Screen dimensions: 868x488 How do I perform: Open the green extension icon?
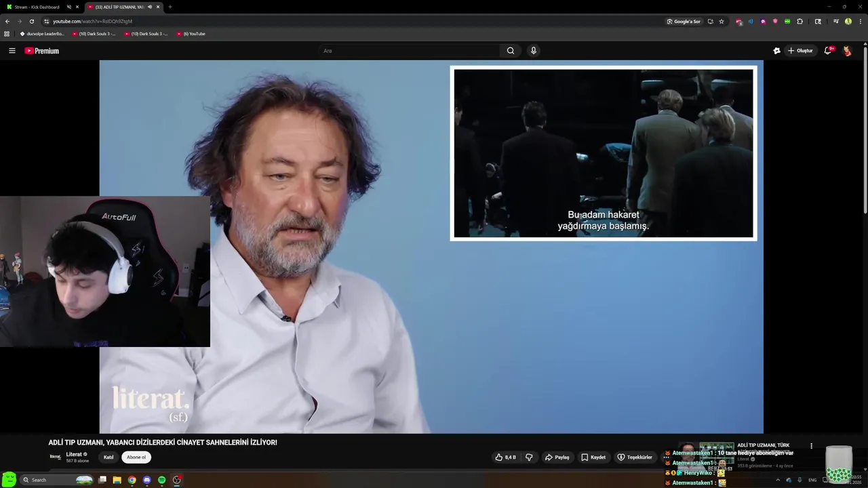click(x=787, y=21)
